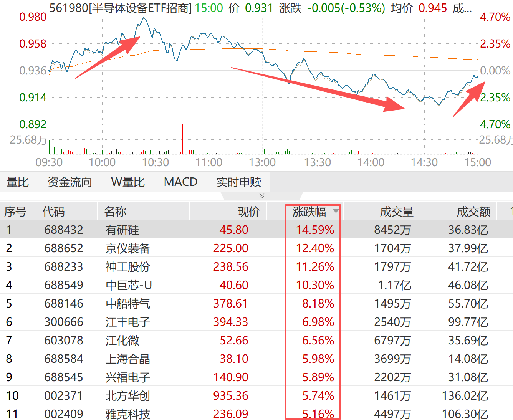Screen dimensions: 513x420
Task: Click the volume value 8452万
Action: point(392,230)
